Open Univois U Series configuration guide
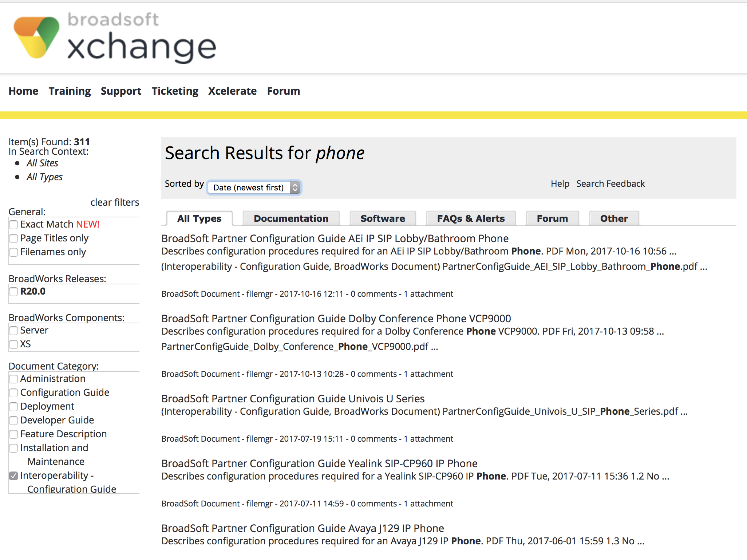Screen dimensions: 747x560 [293, 399]
